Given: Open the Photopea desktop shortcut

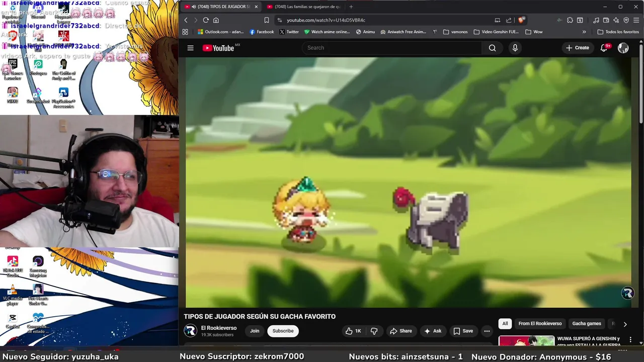Looking at the screenshot, I should coord(38,67).
